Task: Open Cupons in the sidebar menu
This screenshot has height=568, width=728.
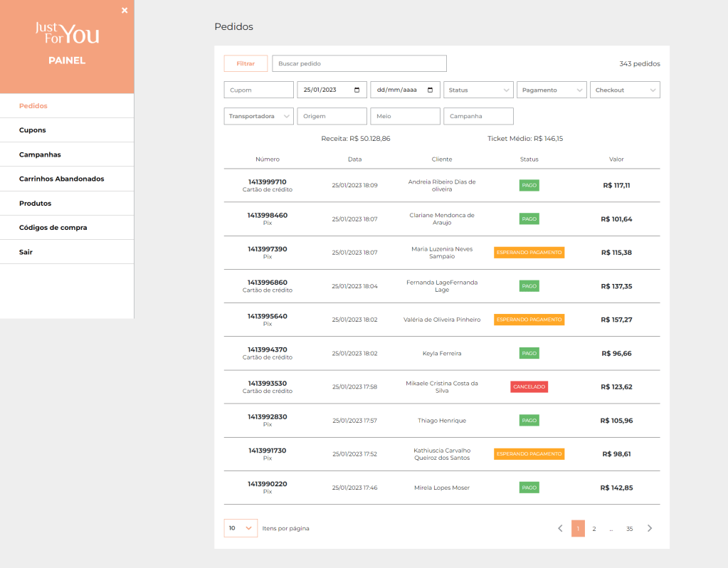Action: (33, 130)
